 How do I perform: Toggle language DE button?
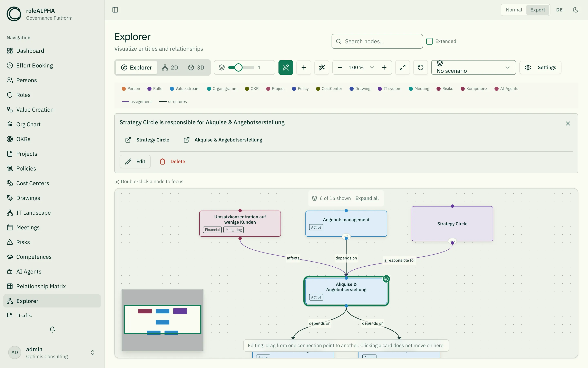[x=559, y=10]
